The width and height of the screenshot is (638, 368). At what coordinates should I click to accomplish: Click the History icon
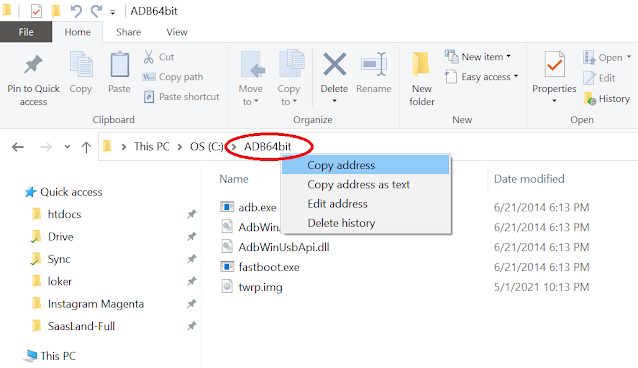click(590, 99)
